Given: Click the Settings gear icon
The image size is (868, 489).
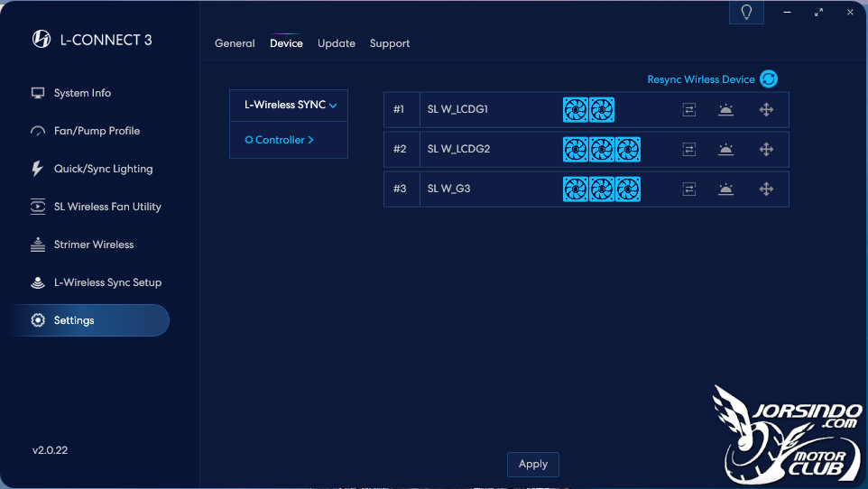Looking at the screenshot, I should pyautogui.click(x=38, y=320).
